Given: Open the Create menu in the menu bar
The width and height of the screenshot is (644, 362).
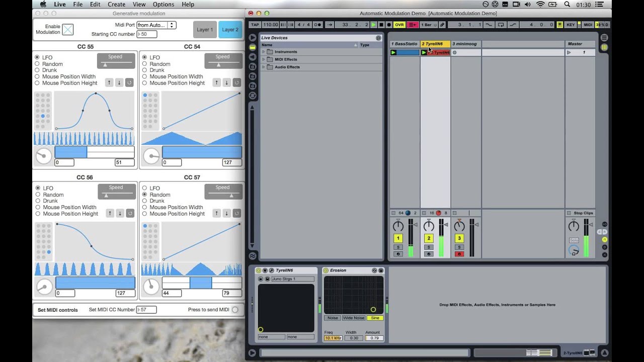Looking at the screenshot, I should coord(116,5).
